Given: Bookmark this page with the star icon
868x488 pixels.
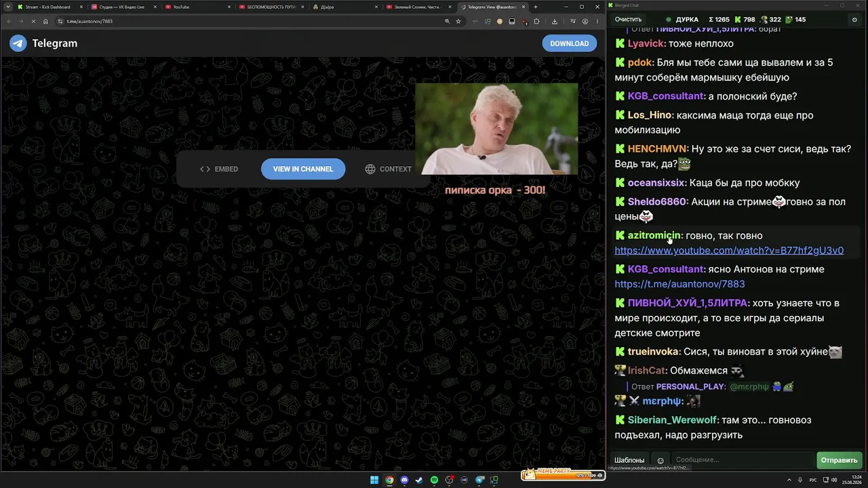Looking at the screenshot, I should click(x=458, y=21).
